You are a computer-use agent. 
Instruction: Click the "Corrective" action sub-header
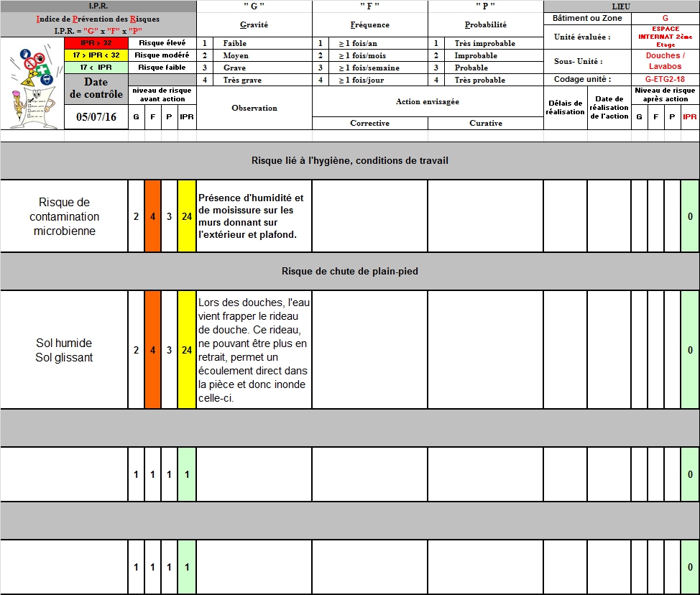[x=369, y=124]
